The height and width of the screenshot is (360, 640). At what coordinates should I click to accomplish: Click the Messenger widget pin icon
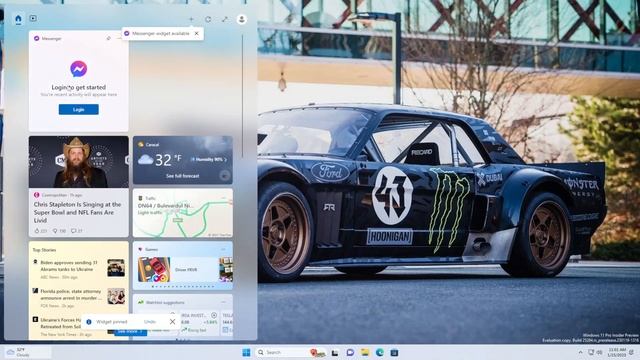[x=109, y=38]
